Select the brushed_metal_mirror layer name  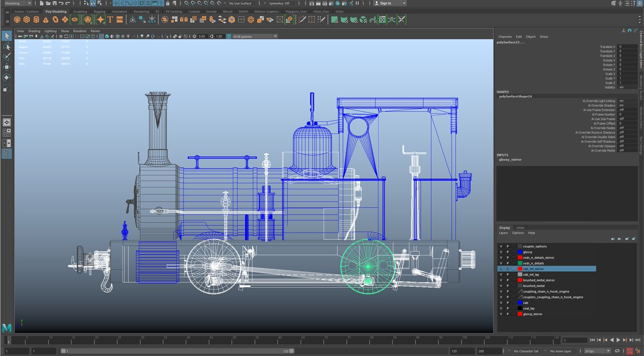[539, 280]
